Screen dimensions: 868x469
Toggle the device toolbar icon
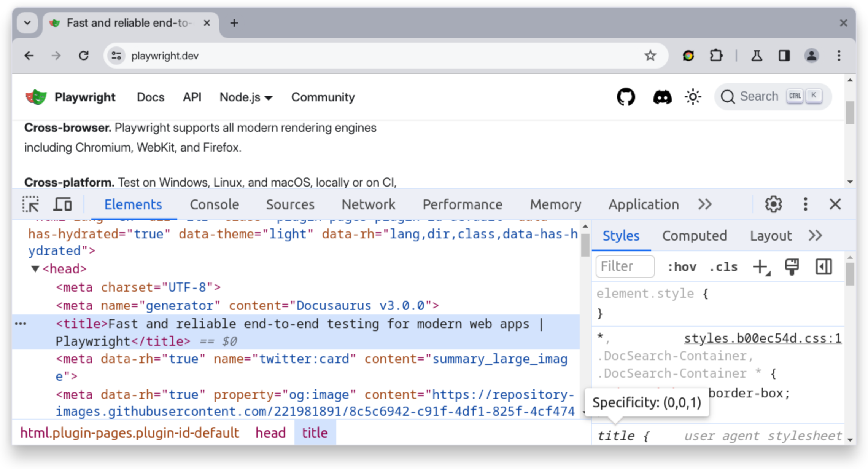click(62, 204)
